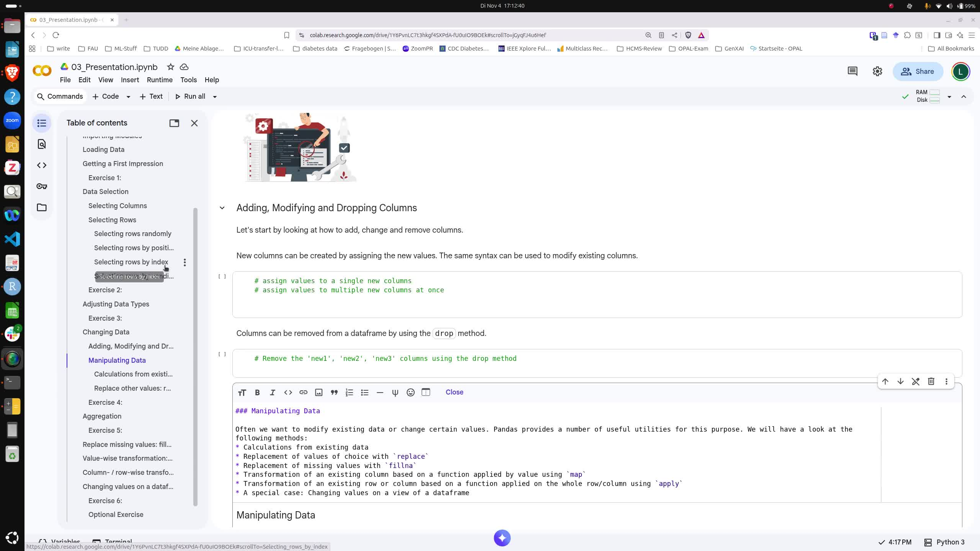980x551 pixels.
Task: Jump to Optional Exercise in contents
Action: (x=116, y=515)
